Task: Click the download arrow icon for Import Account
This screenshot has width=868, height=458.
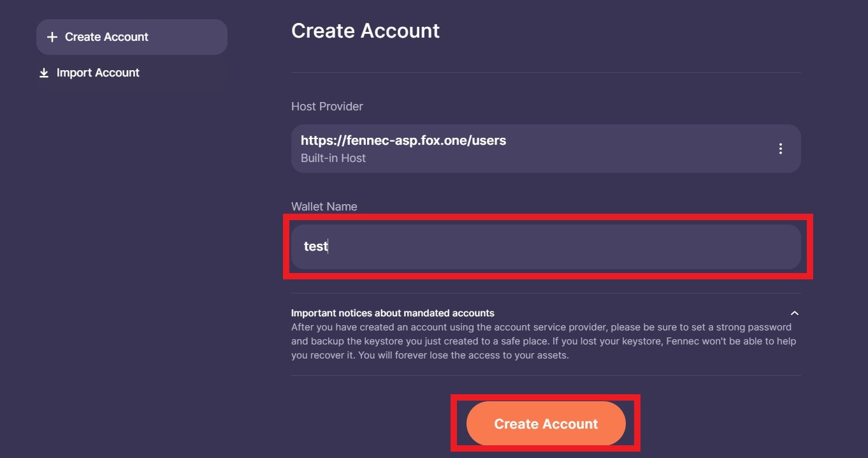Action: [x=44, y=73]
